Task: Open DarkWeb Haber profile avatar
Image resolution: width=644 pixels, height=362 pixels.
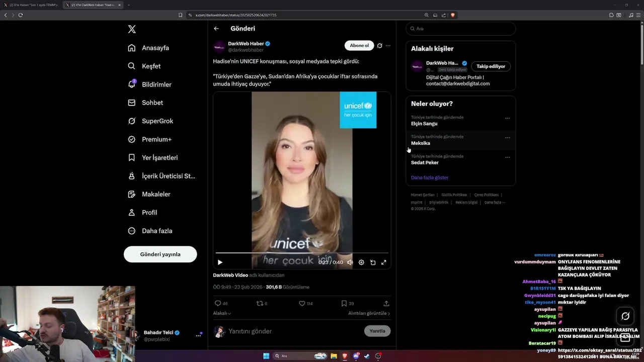Action: (219, 47)
